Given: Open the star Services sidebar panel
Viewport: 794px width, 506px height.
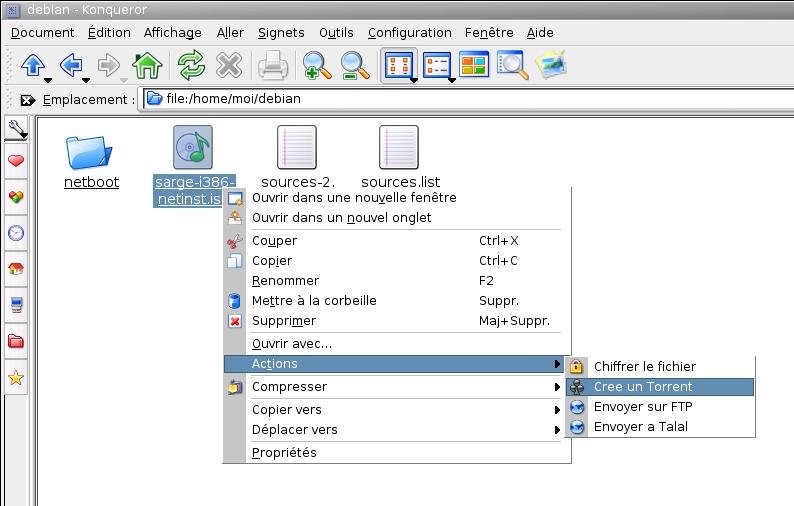Looking at the screenshot, I should pos(16,377).
